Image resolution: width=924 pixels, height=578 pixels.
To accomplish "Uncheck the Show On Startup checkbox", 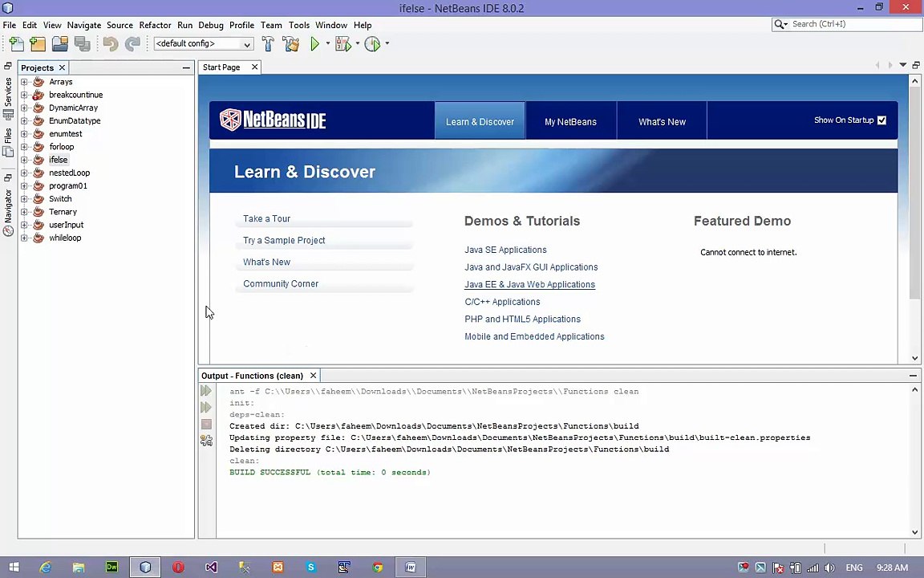I will pyautogui.click(x=881, y=120).
